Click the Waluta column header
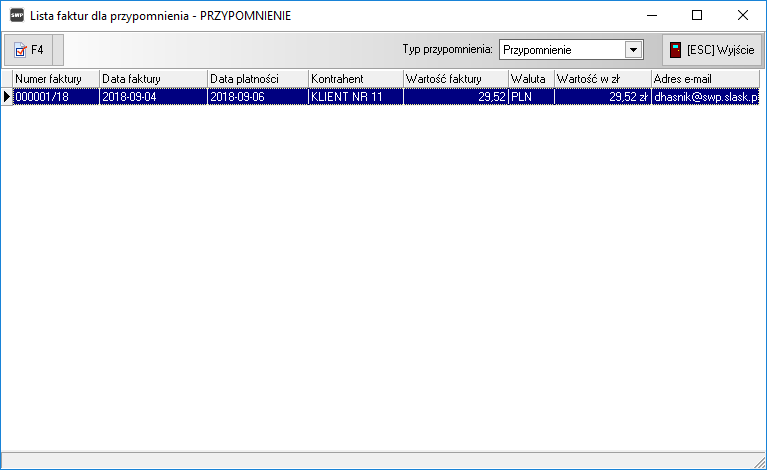 pos(531,79)
